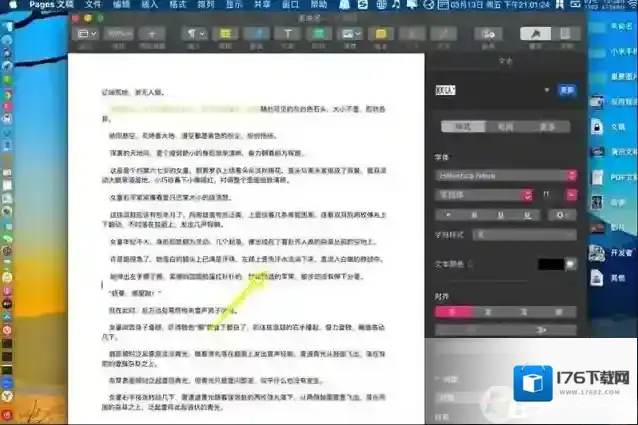
Task: Open the color wheel next to text color
Action: [571, 264]
